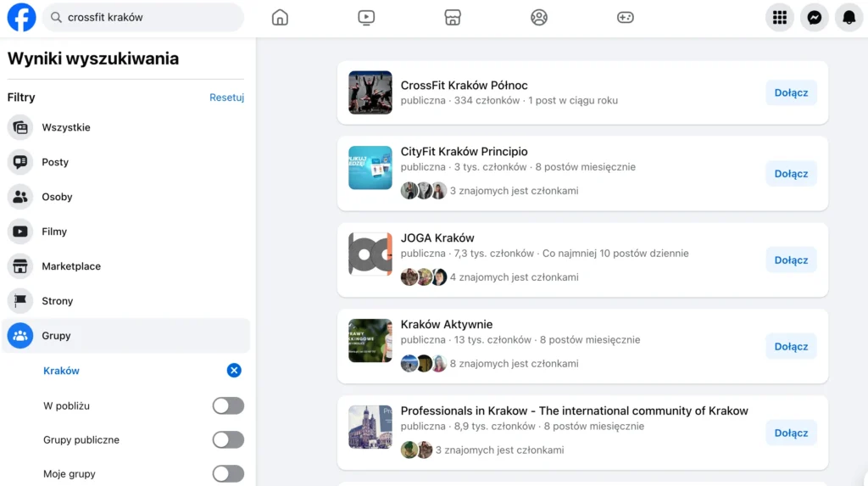The height and width of the screenshot is (486, 868).
Task: Click '3 znajomych jest członkami' under CityFit
Action: [514, 191]
